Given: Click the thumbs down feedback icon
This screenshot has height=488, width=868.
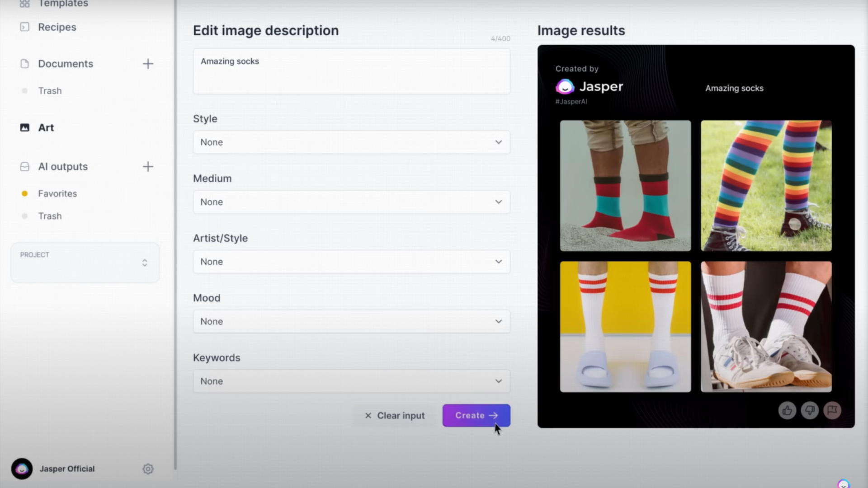Looking at the screenshot, I should (x=810, y=410).
